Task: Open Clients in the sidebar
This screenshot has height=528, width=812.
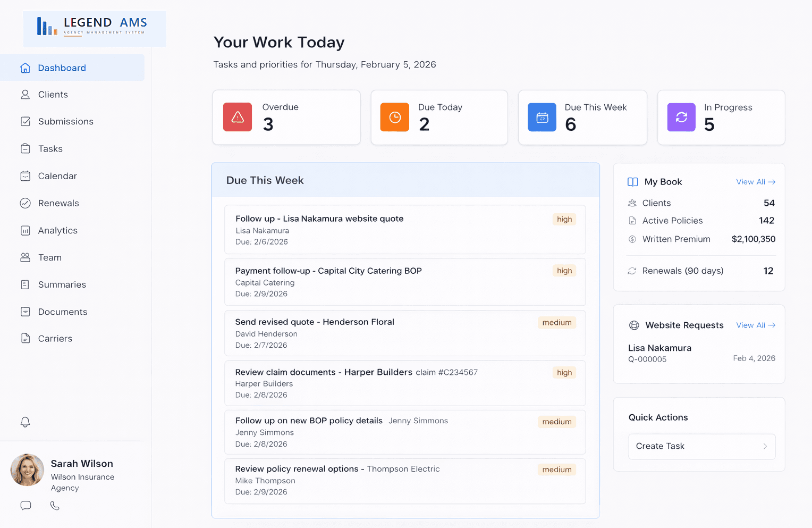Action: [x=53, y=95]
